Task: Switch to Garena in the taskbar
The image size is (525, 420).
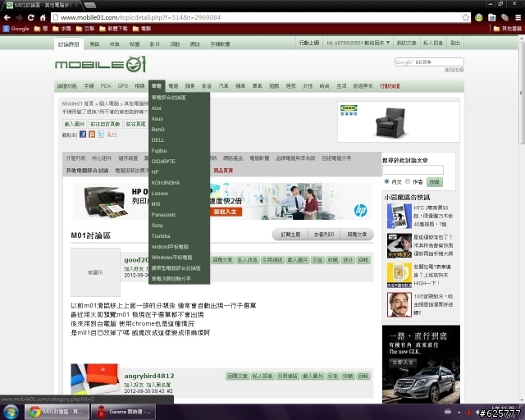Action: click(124, 412)
